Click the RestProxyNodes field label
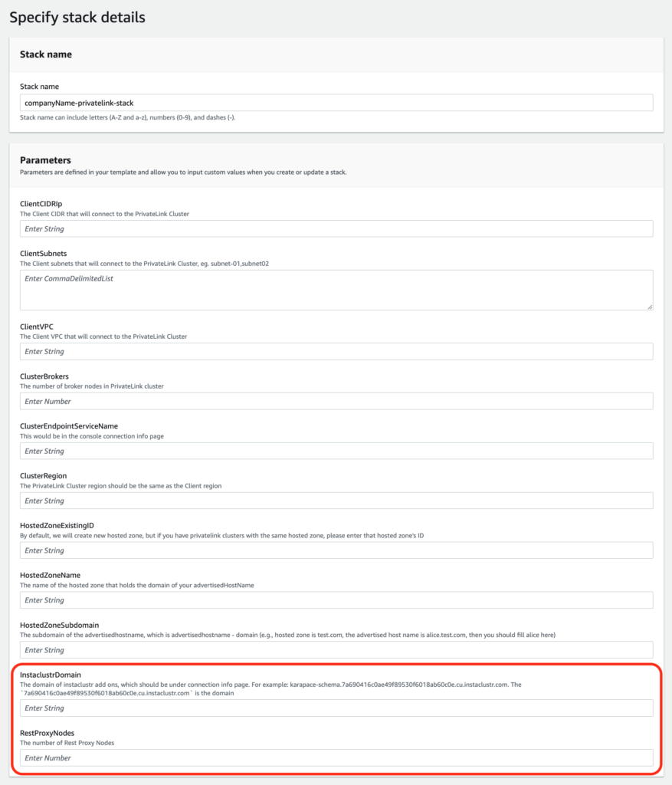672x785 pixels. pyautogui.click(x=47, y=733)
